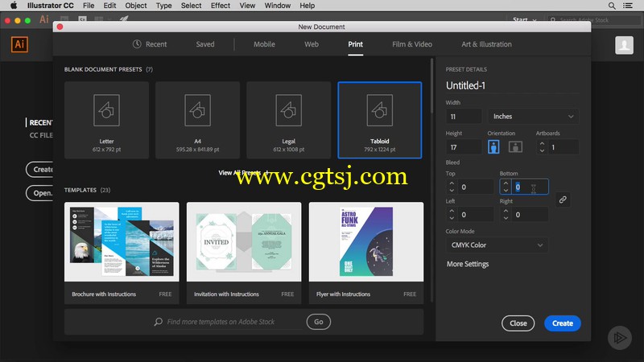Open the Type menu
The image size is (644, 362).
coord(163,6)
